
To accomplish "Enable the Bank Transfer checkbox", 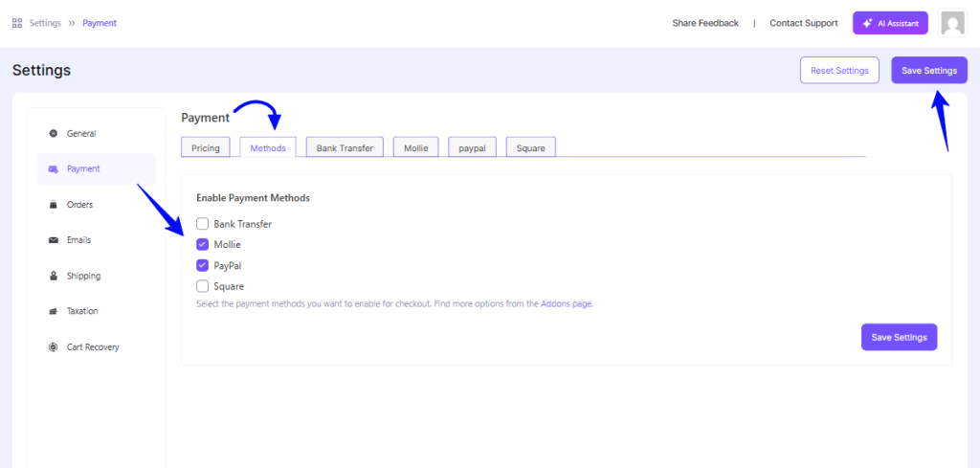I will (x=203, y=223).
